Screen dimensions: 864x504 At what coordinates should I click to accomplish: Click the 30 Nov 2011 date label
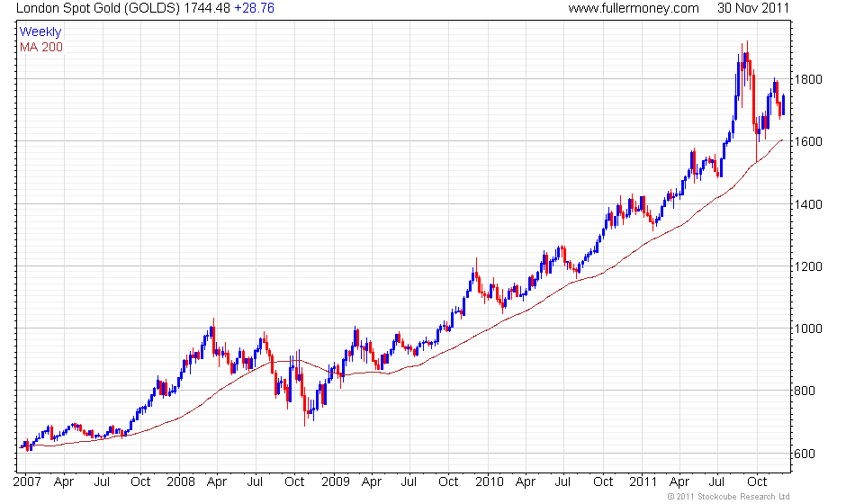click(x=753, y=8)
